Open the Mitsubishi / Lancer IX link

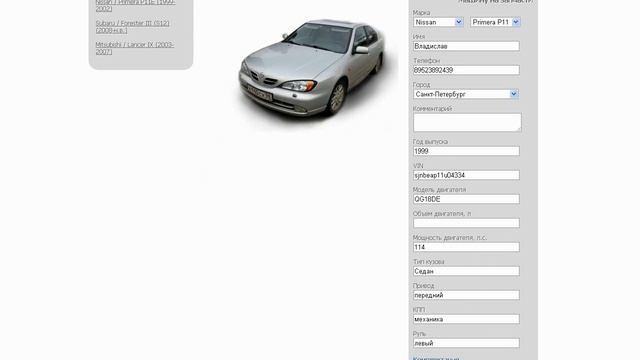135,48
